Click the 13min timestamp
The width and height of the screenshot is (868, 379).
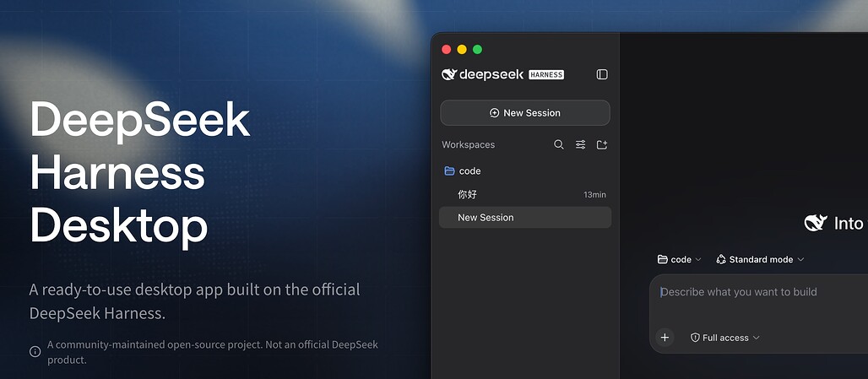point(594,195)
